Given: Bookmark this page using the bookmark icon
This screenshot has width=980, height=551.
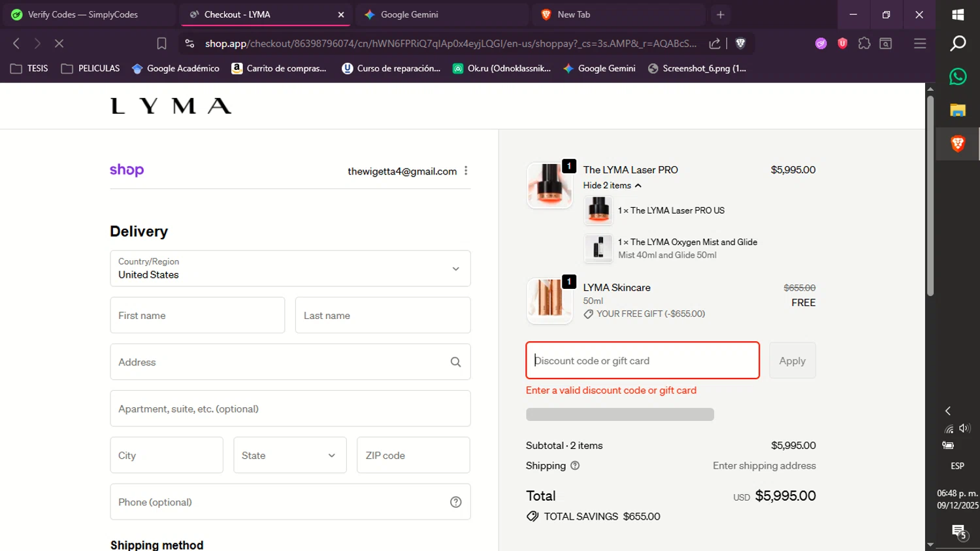Looking at the screenshot, I should [161, 44].
